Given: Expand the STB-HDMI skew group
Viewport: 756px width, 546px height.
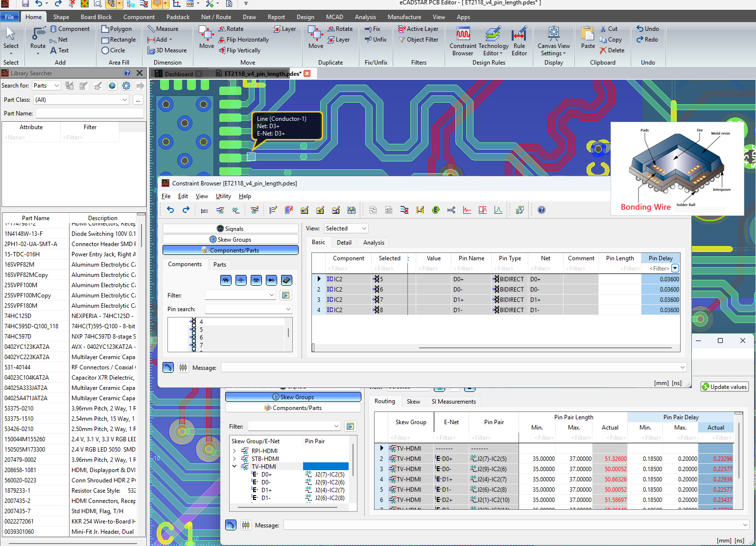Looking at the screenshot, I should [x=235, y=459].
